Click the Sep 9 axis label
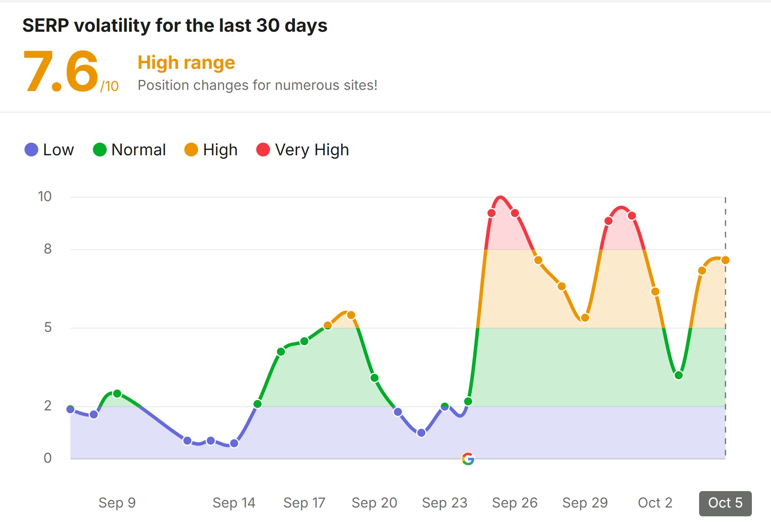The height and width of the screenshot is (532, 771). tap(117, 503)
